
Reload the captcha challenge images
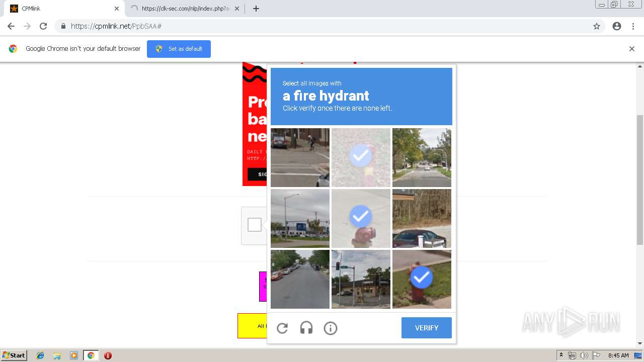tap(282, 328)
